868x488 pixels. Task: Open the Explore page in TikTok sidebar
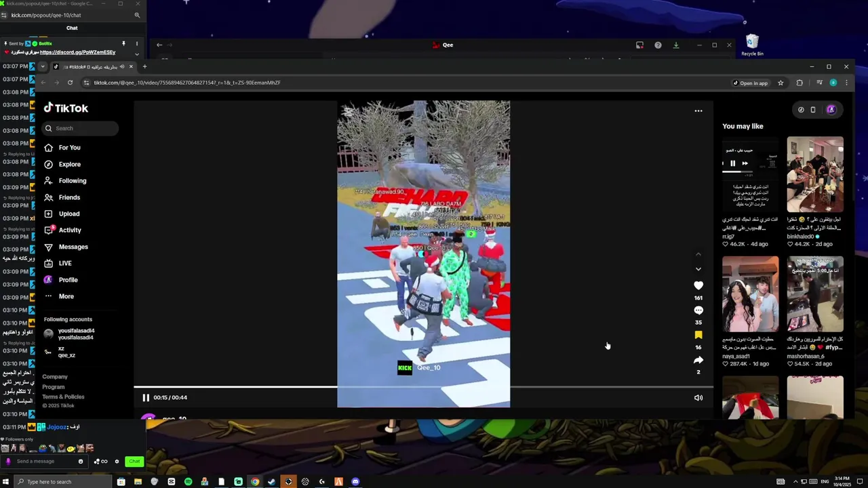(x=62, y=164)
